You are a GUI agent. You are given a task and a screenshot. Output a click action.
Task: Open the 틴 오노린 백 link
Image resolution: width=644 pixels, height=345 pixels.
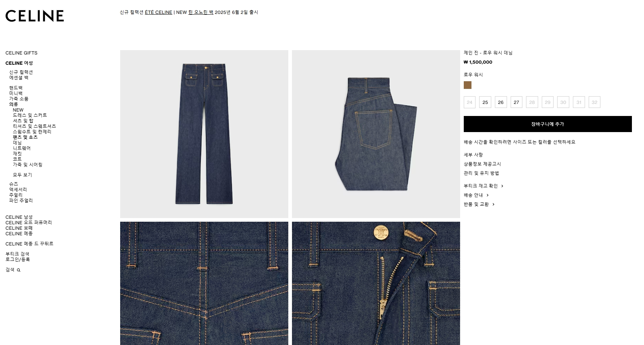pos(201,12)
